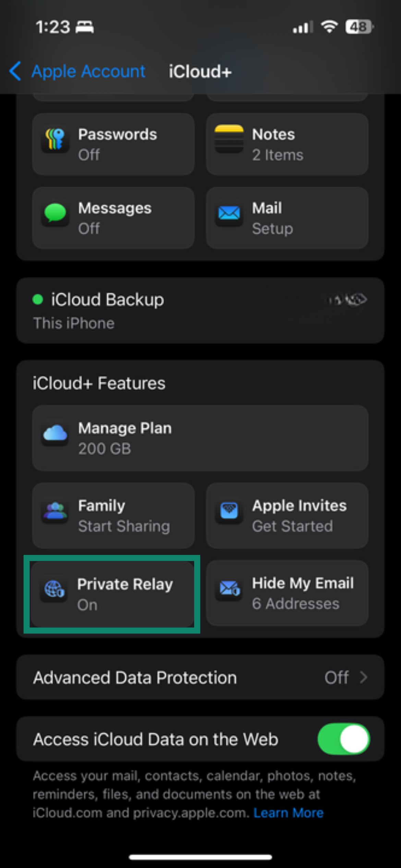Expand Advanced Data Protection settings
Image resolution: width=401 pixels, height=868 pixels.
(x=200, y=677)
